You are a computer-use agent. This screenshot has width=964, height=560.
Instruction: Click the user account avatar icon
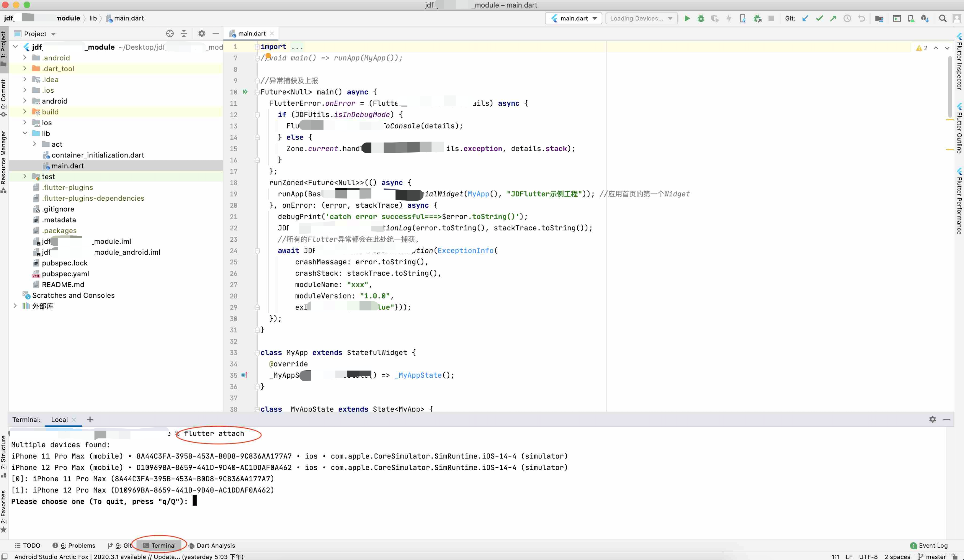pos(957,18)
